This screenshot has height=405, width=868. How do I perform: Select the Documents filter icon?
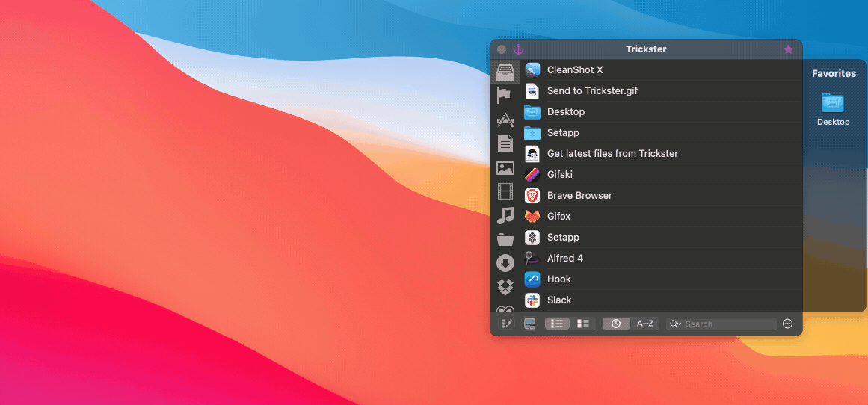505,144
